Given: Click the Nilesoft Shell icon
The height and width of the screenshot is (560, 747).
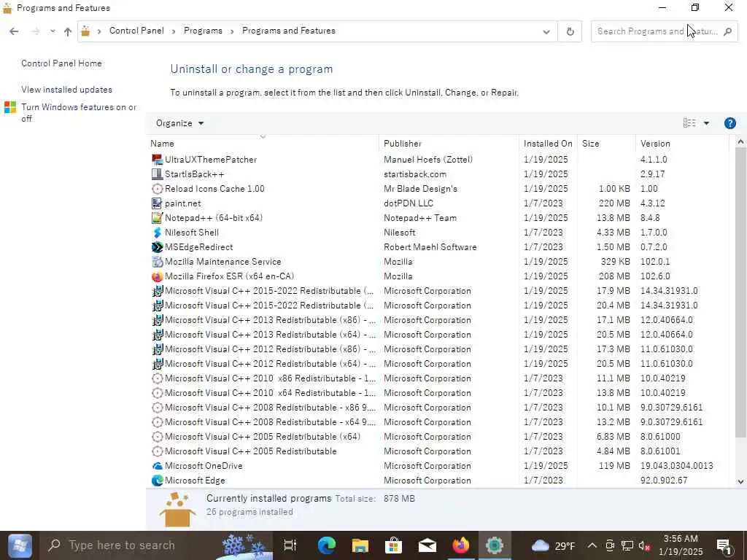Looking at the screenshot, I should pyautogui.click(x=157, y=233).
